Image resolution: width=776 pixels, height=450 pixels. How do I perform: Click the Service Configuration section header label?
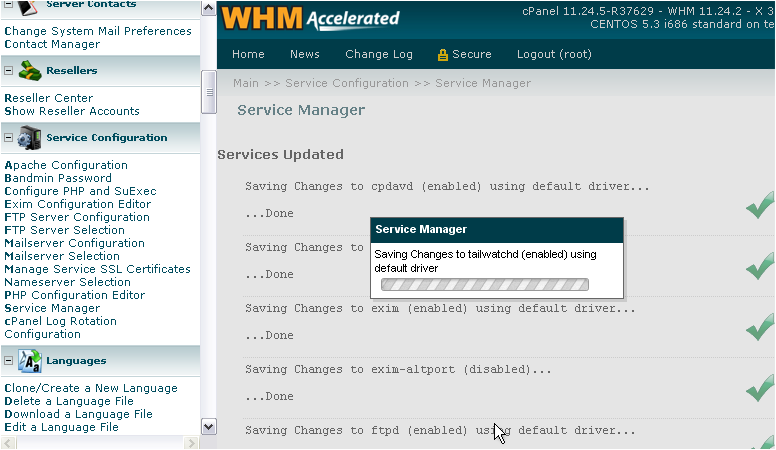click(x=107, y=138)
